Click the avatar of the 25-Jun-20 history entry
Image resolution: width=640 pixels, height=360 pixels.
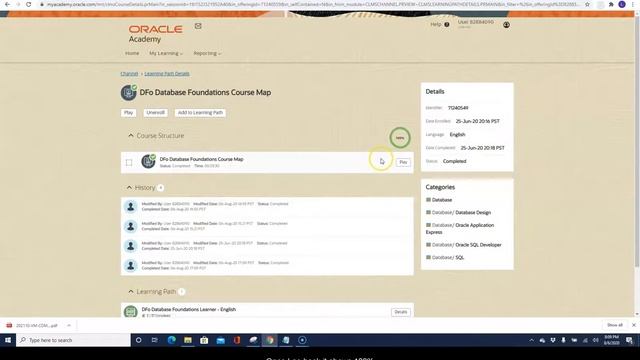pos(131,246)
